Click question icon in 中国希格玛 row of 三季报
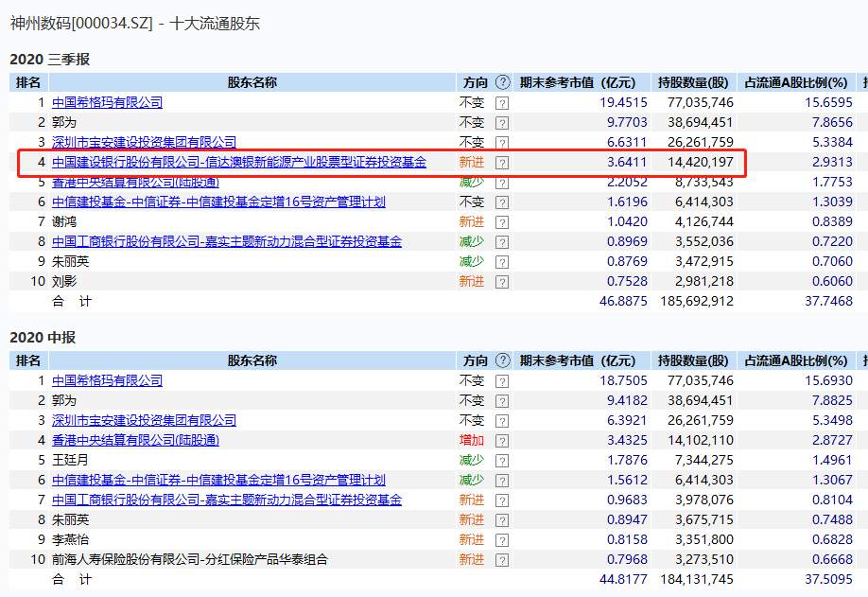 pyautogui.click(x=502, y=103)
